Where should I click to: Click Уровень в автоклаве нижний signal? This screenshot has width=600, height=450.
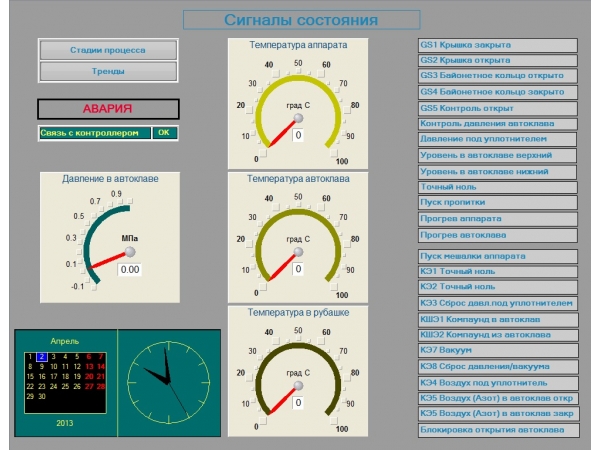point(497,172)
